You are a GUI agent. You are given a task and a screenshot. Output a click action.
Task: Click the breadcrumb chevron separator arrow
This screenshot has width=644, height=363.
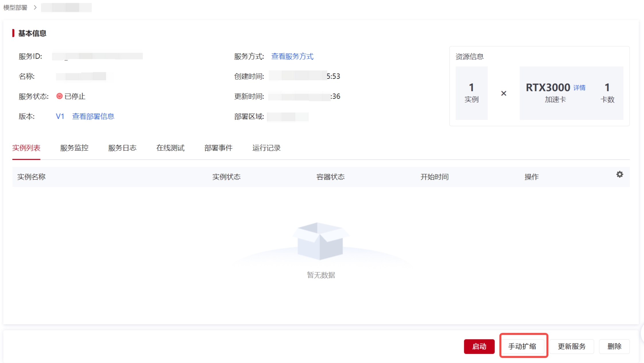[x=35, y=7]
